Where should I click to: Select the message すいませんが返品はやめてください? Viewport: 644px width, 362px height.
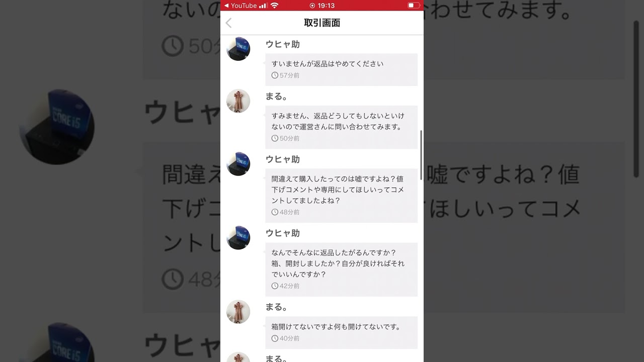342,69
